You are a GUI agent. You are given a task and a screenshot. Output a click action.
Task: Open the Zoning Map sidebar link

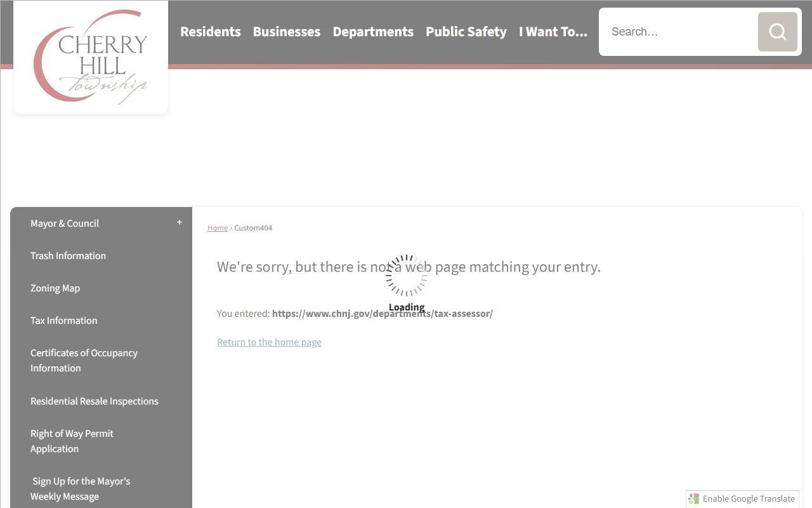[55, 288]
